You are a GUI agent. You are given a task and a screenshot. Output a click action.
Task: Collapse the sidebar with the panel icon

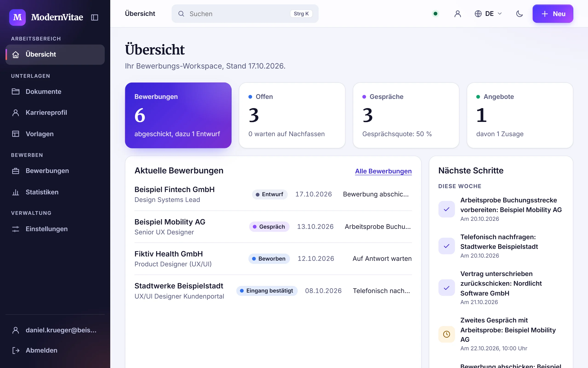(95, 17)
